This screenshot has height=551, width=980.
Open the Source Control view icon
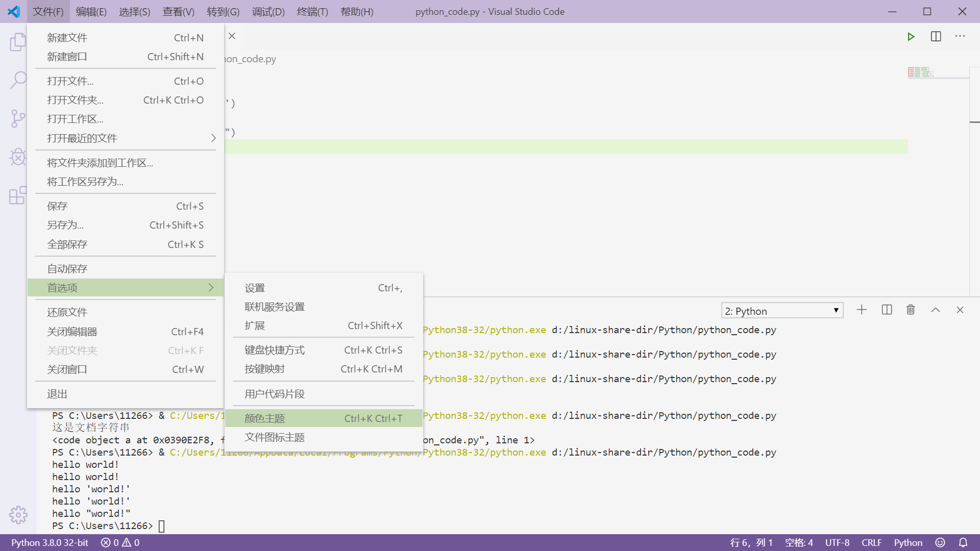click(18, 118)
